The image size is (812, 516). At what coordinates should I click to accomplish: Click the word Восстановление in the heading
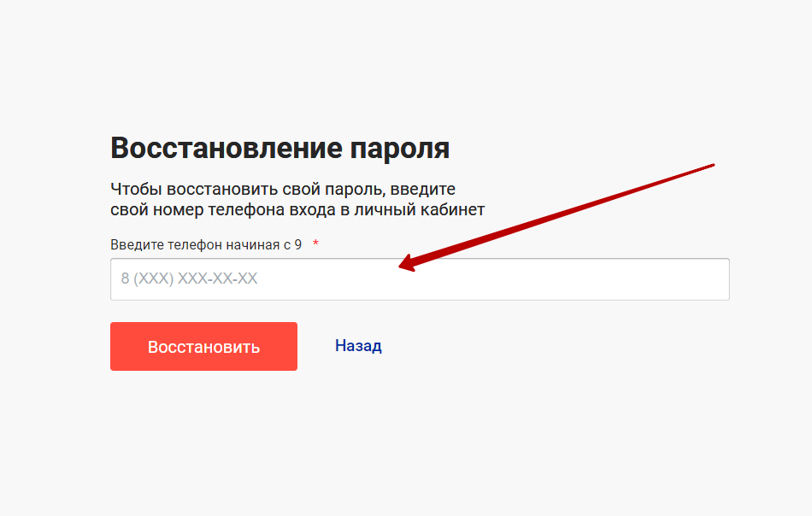tap(227, 149)
